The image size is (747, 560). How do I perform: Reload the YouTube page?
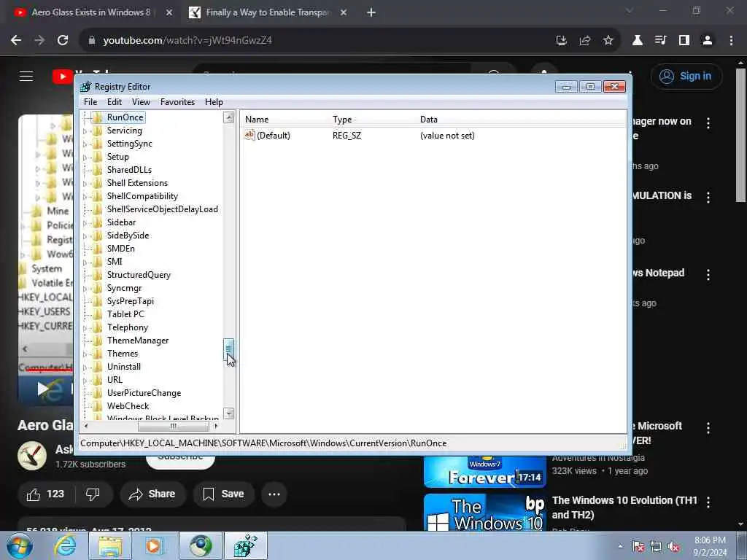63,41
